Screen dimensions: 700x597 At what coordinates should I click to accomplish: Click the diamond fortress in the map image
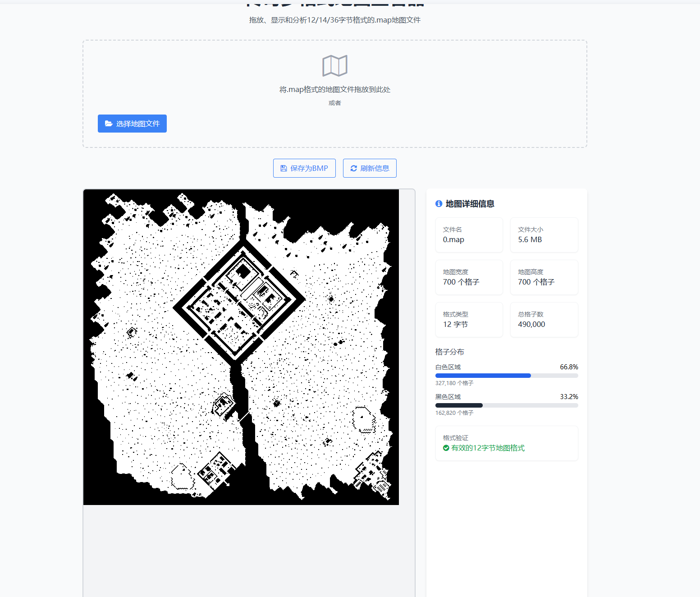coord(239,299)
